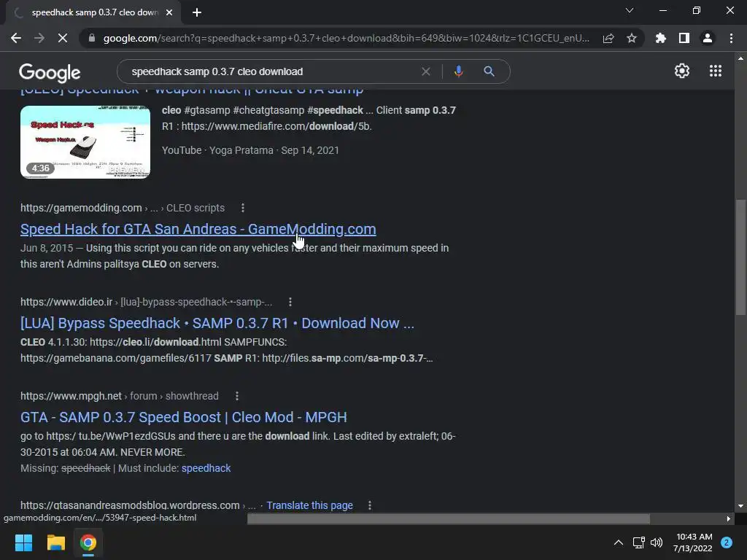Click the mpgh.net forum URL text
Screen dimensions: 747x560
coord(120,396)
